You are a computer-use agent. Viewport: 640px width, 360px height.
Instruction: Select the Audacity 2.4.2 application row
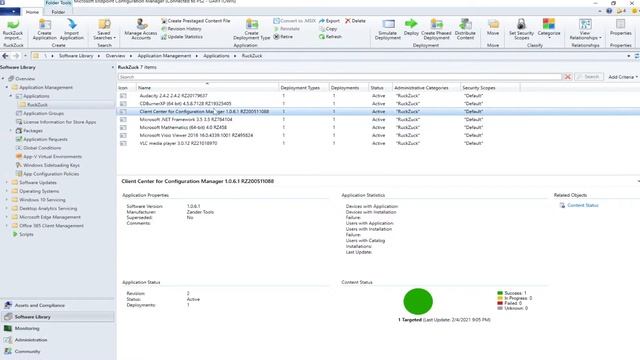(x=378, y=96)
